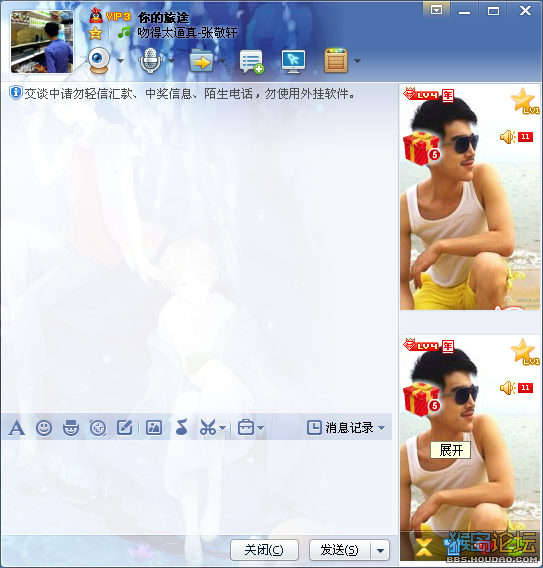Open the emoticon smiley picker
The image size is (543, 568).
44,428
